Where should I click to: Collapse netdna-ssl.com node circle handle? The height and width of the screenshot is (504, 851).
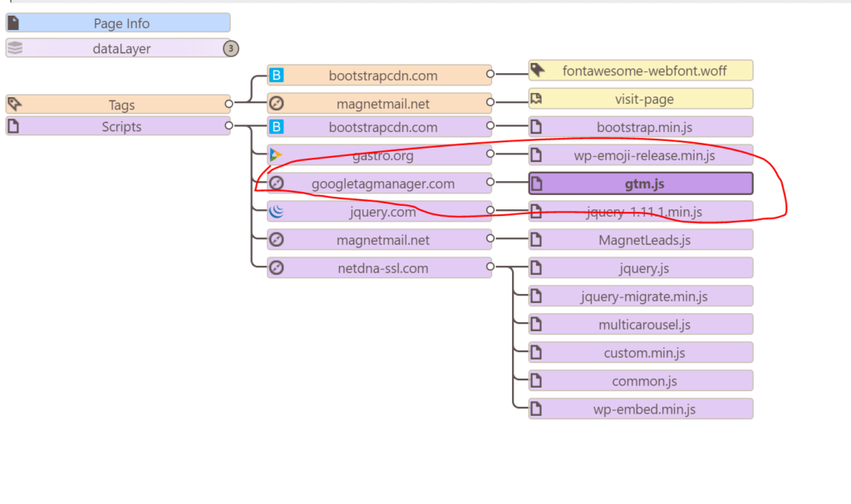[x=490, y=266]
